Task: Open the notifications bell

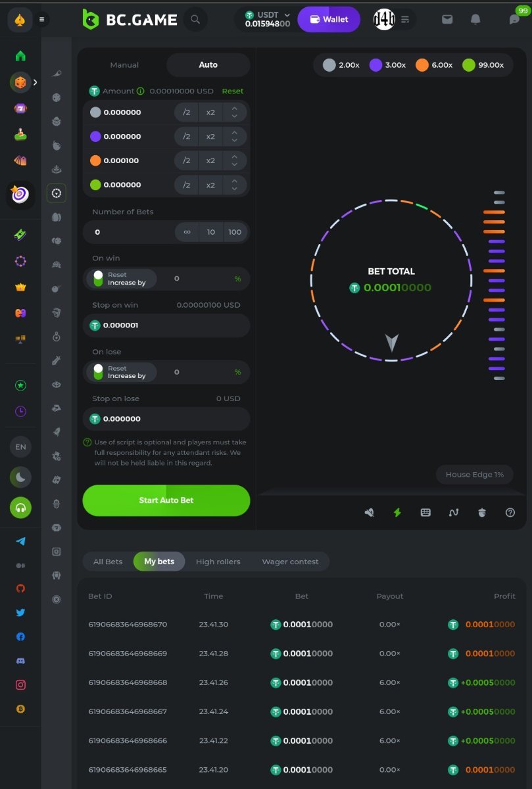Action: [x=475, y=20]
